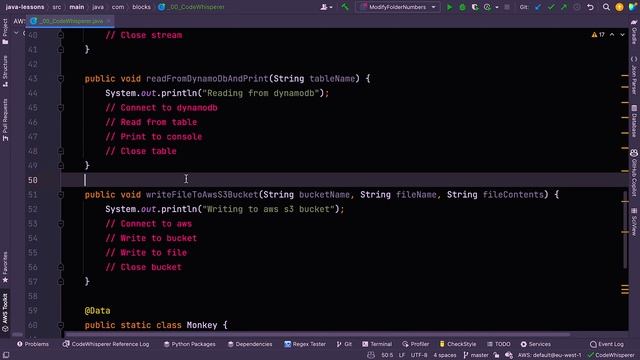Click AWS default@eu-west-1 connection widget

click(x=549, y=355)
